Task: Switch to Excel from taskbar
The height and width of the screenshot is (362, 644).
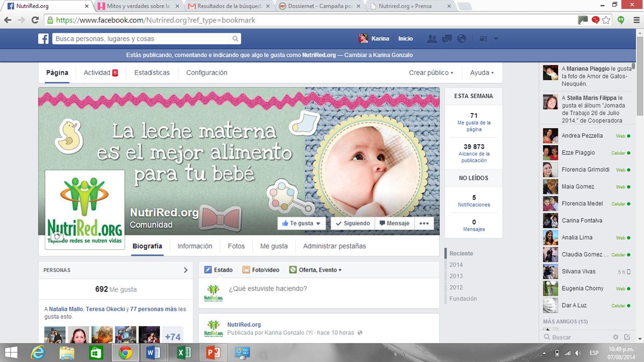Action: pyautogui.click(x=184, y=353)
